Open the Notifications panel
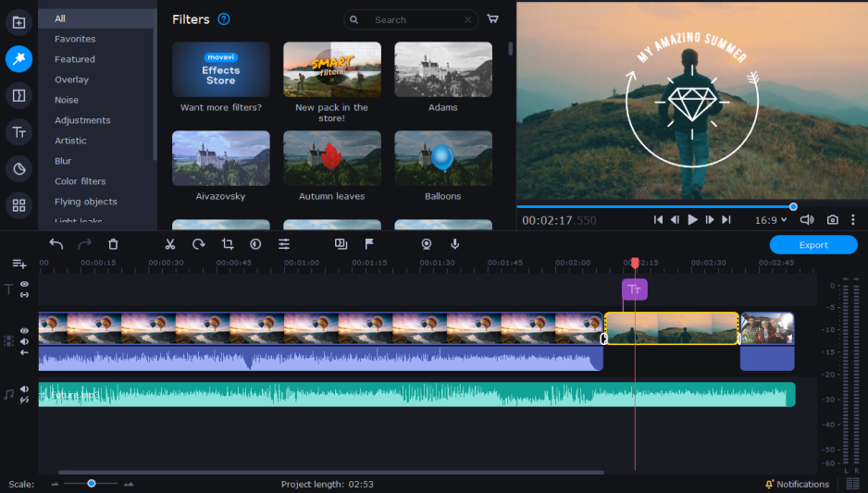The width and height of the screenshot is (868, 493). point(797,484)
